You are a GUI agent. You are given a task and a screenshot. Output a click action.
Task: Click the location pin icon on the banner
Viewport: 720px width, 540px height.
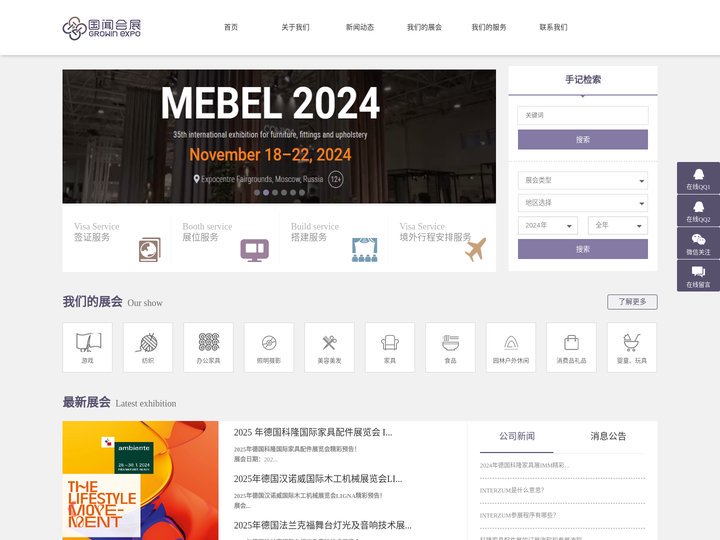click(197, 179)
